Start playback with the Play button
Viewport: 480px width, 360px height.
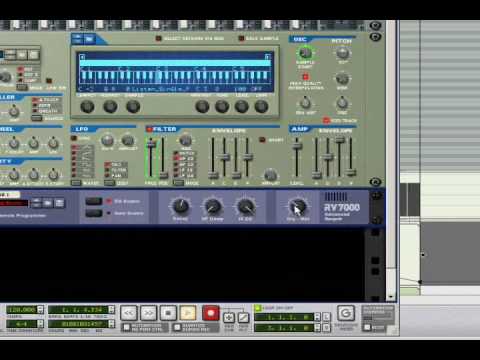(188, 313)
